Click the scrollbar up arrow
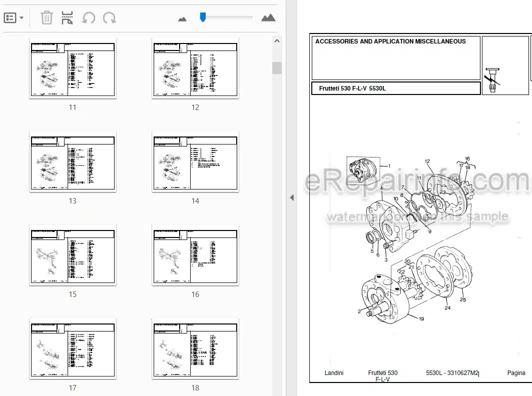Viewport: 532px width, 396px height. [277, 41]
